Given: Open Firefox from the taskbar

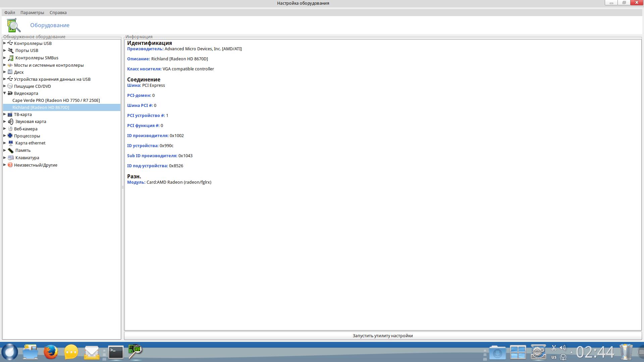Looking at the screenshot, I should (x=51, y=352).
